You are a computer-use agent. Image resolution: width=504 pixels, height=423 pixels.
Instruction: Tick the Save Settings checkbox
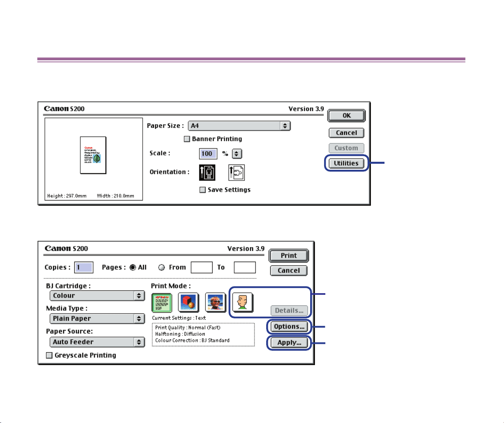coord(203,190)
